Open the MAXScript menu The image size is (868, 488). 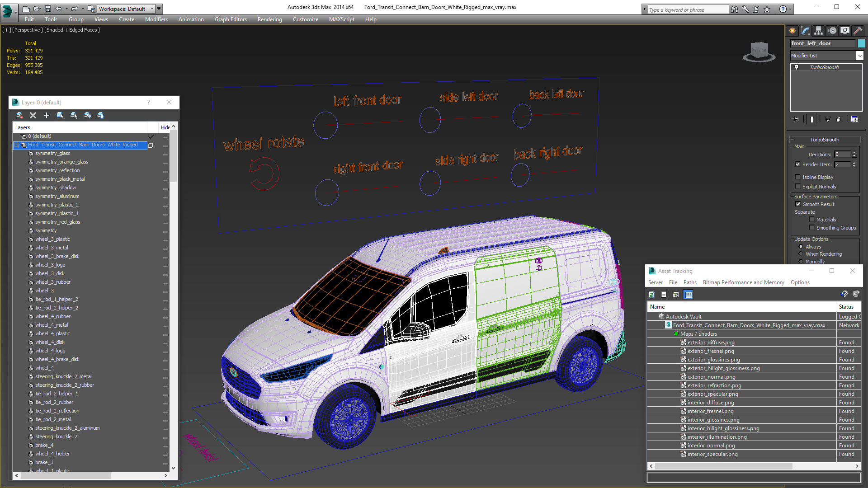click(x=342, y=19)
